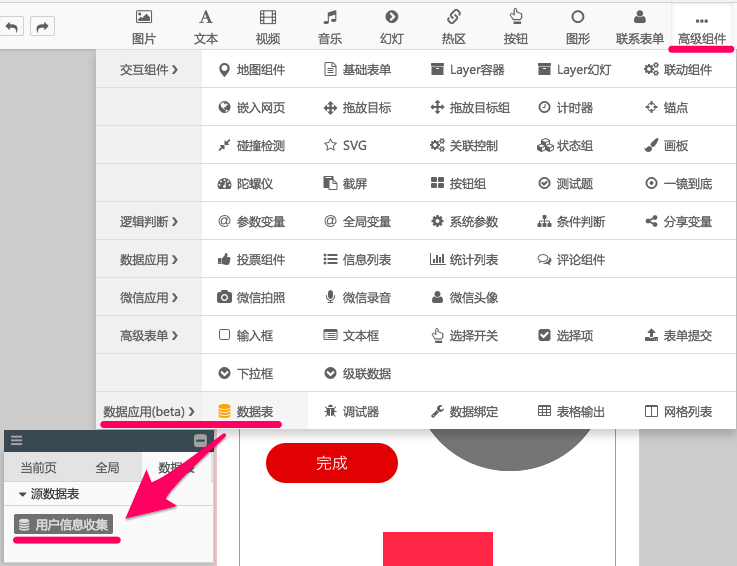Click the undo arrow icon
The width and height of the screenshot is (737, 566).
tap(14, 27)
